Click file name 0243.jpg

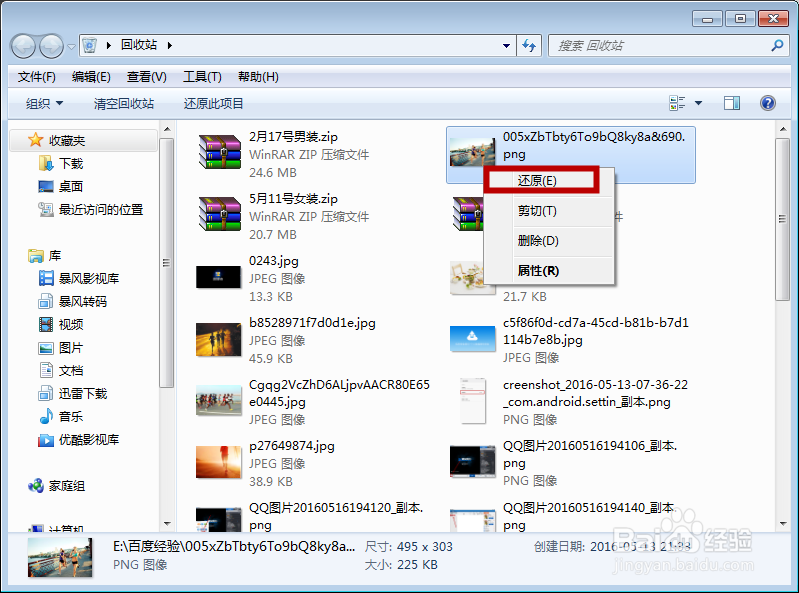(x=274, y=261)
